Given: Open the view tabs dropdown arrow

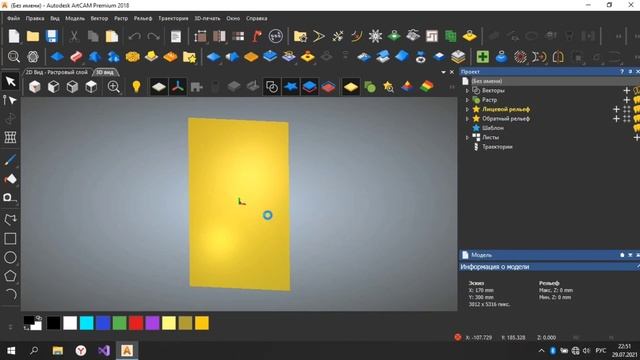Looking at the screenshot, I should [443, 72].
